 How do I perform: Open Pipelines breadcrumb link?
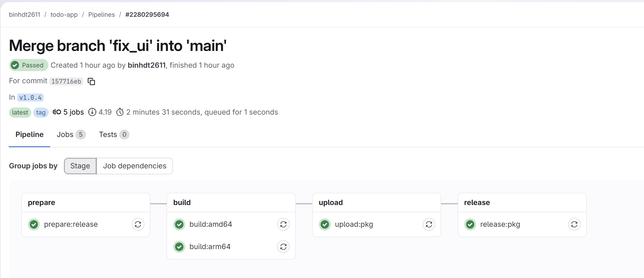101,15
